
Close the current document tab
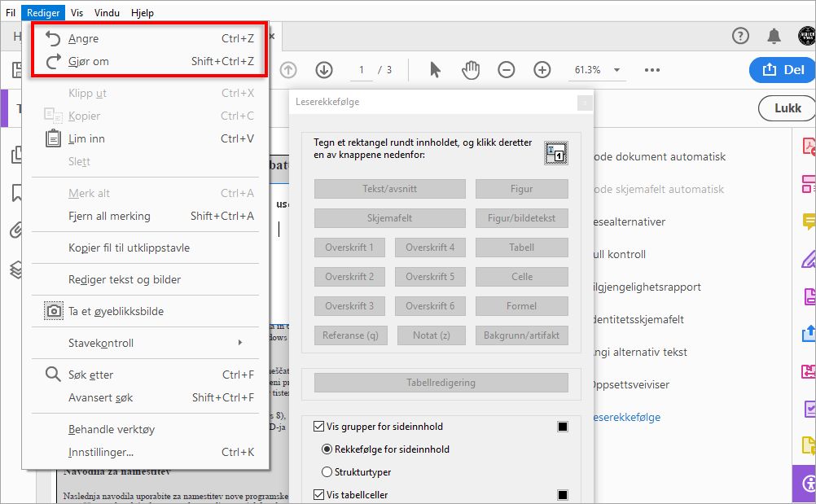pyautogui.click(x=272, y=37)
